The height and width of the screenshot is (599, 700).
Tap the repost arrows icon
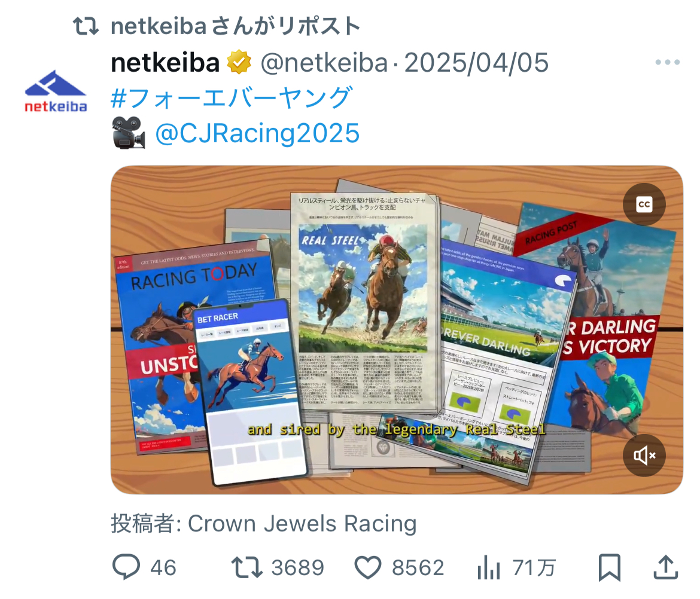click(x=246, y=568)
